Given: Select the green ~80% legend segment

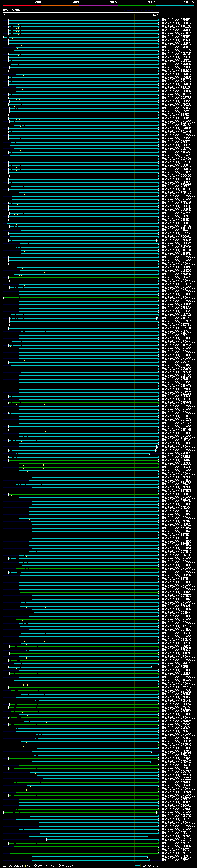Looking at the screenshot, I should click(137, 6).
